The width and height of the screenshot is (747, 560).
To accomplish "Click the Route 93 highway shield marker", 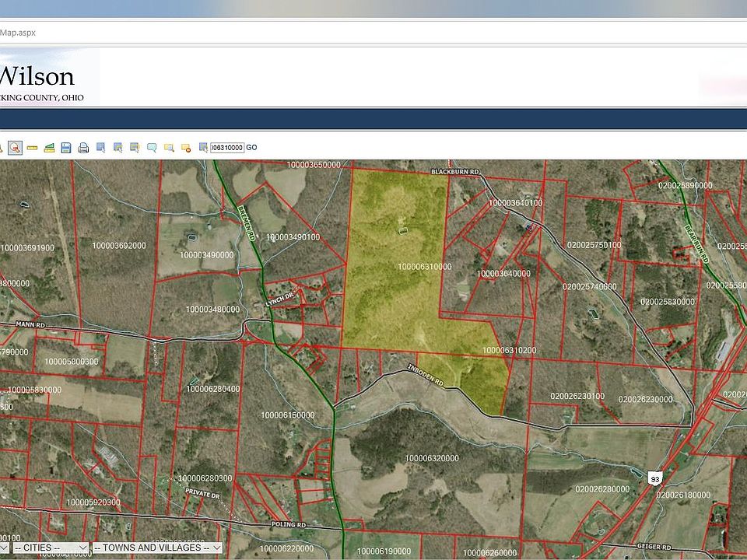I will tap(654, 479).
